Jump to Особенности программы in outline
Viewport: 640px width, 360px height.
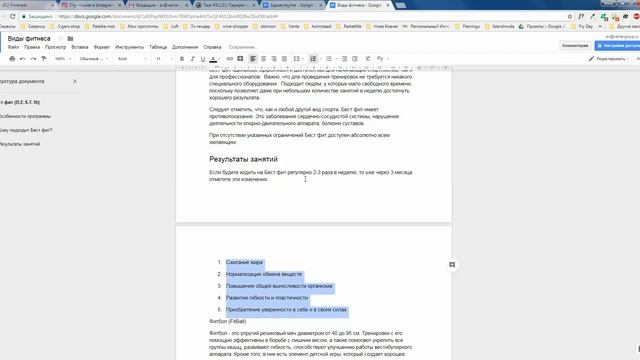tap(25, 116)
